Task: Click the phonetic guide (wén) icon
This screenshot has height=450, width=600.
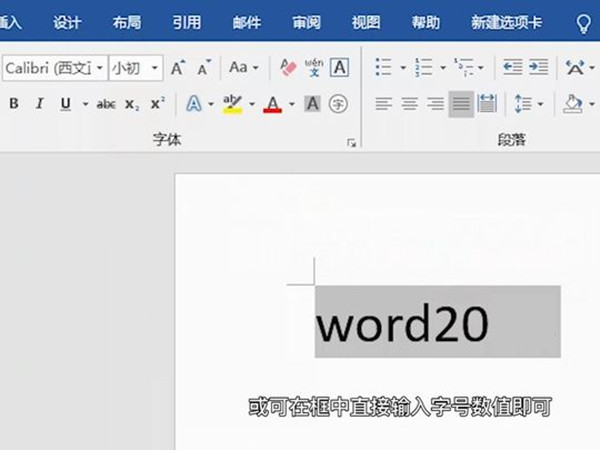Action: tap(314, 68)
